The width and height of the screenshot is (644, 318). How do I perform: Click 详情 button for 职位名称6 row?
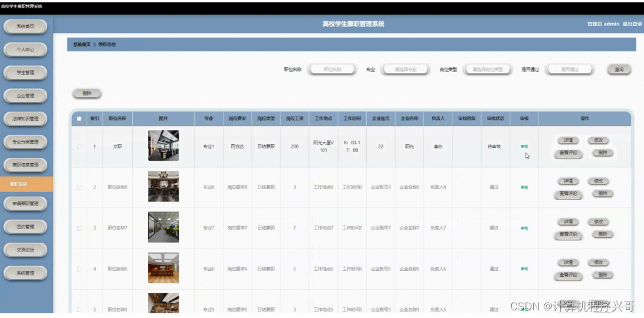tap(568, 263)
